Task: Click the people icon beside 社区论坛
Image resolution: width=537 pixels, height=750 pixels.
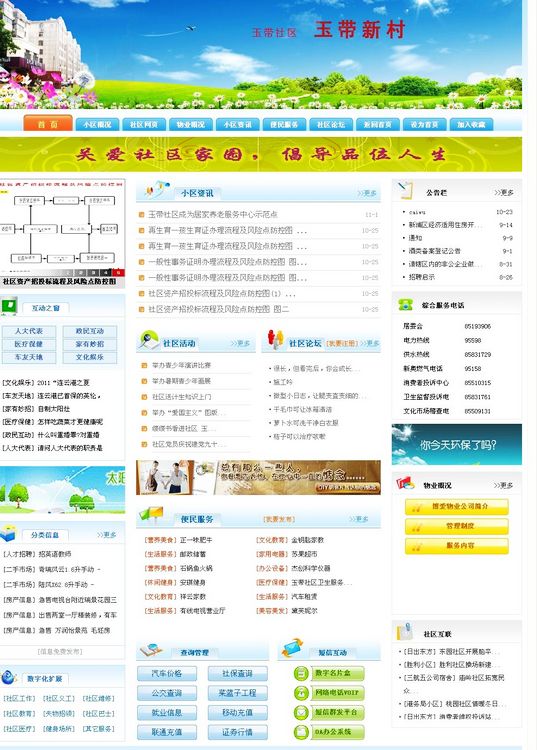Action: point(274,339)
